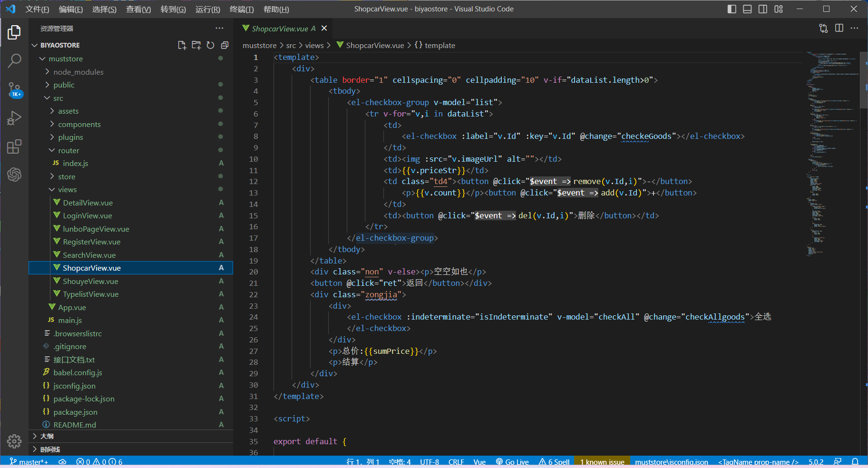Toggle primary side bar visibility
Image resolution: width=868 pixels, height=468 pixels.
[732, 9]
